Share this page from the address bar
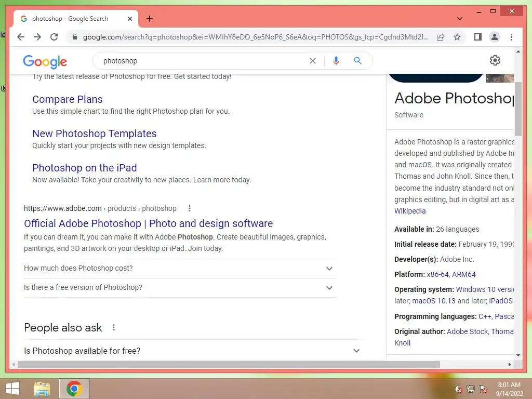532x399 pixels. tap(441, 37)
